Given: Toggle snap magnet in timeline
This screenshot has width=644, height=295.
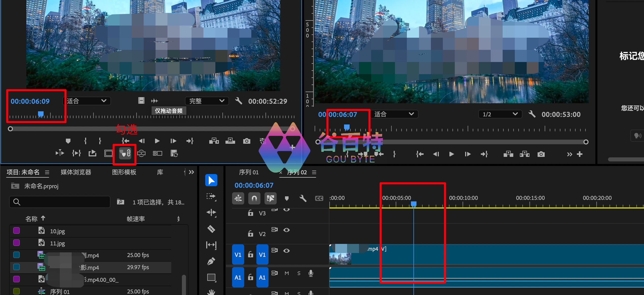Looking at the screenshot, I should click(x=254, y=198).
